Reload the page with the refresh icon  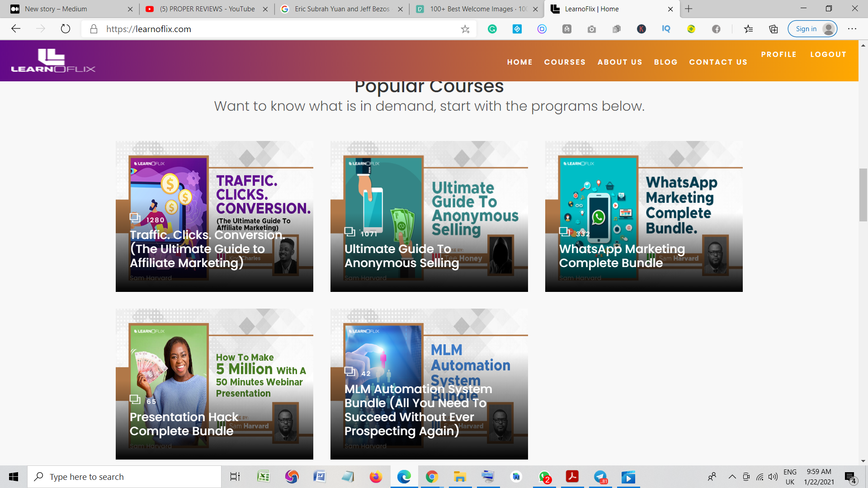click(66, 29)
